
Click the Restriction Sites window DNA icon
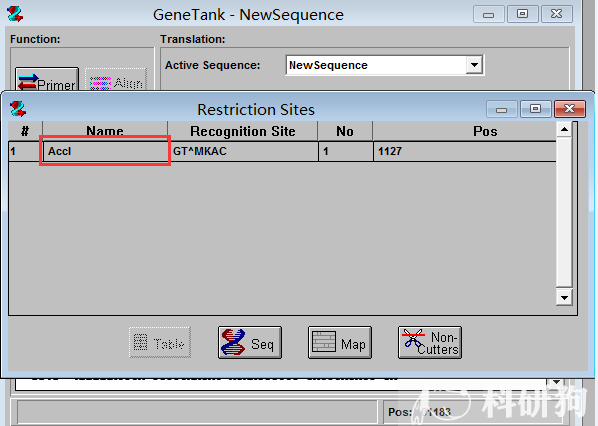pos(18,109)
